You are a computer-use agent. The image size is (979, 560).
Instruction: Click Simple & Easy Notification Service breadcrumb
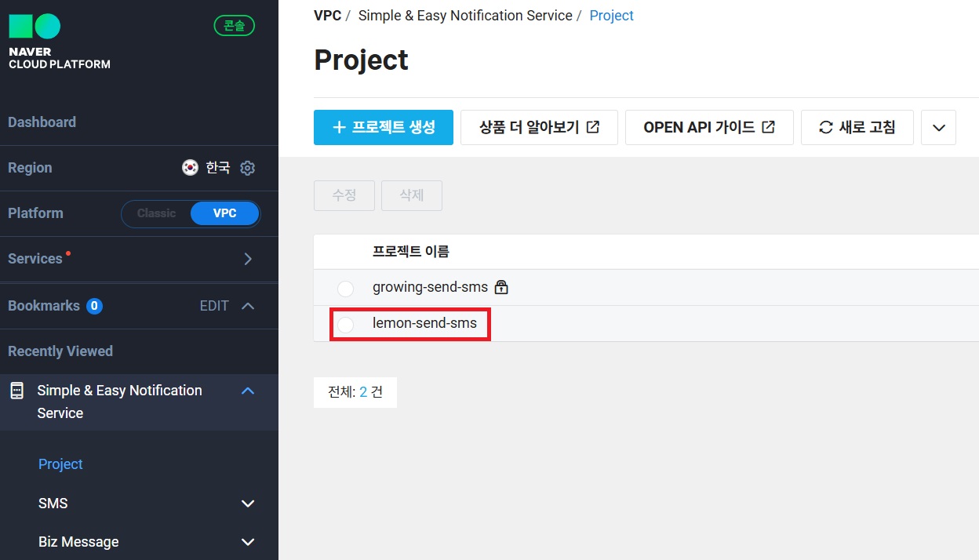pos(465,16)
